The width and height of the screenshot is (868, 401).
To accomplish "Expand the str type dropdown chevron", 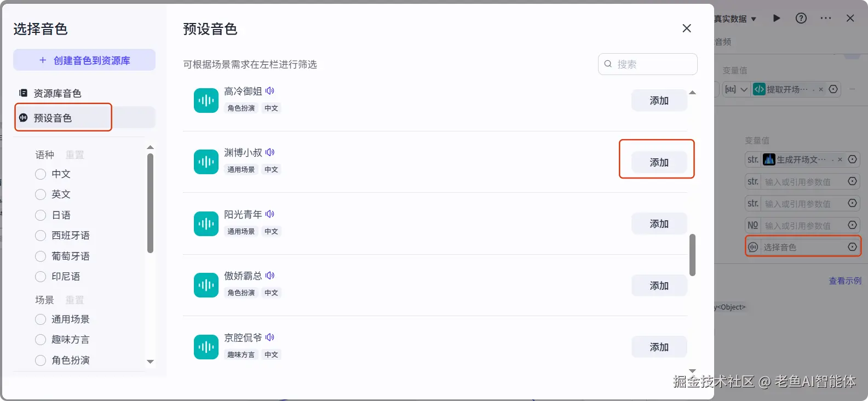I will [744, 89].
